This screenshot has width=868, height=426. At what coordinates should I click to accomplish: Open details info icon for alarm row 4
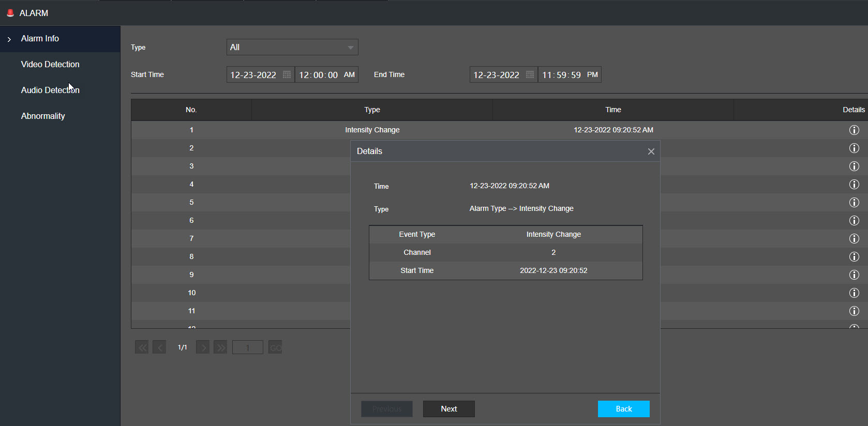tap(854, 184)
